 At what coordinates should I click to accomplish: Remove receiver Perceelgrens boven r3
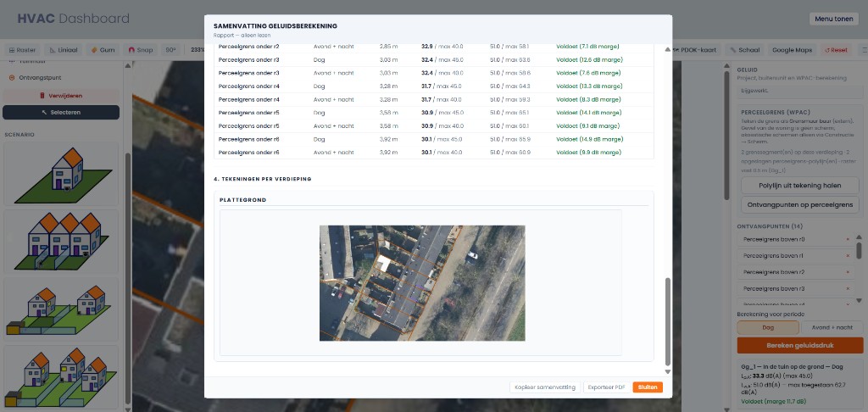tap(848, 288)
